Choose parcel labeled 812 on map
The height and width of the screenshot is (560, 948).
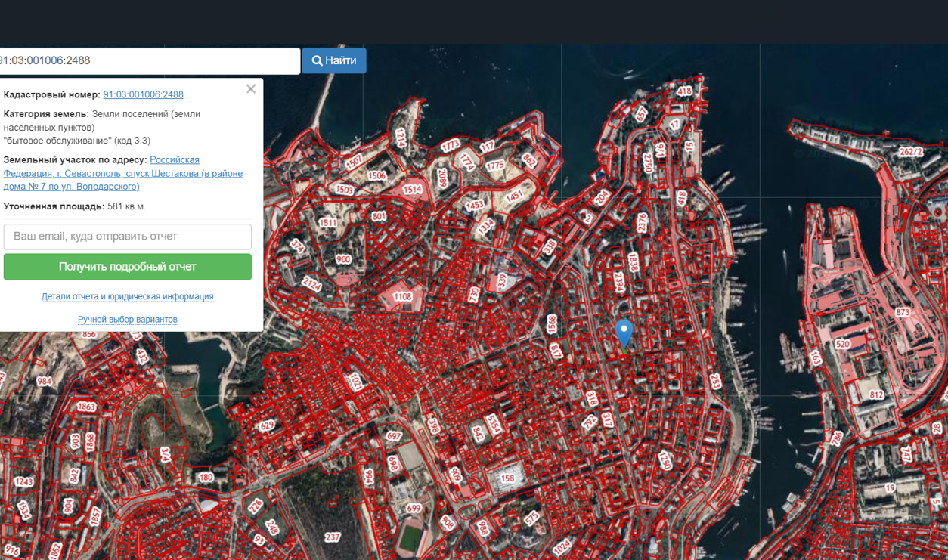pyautogui.click(x=876, y=394)
